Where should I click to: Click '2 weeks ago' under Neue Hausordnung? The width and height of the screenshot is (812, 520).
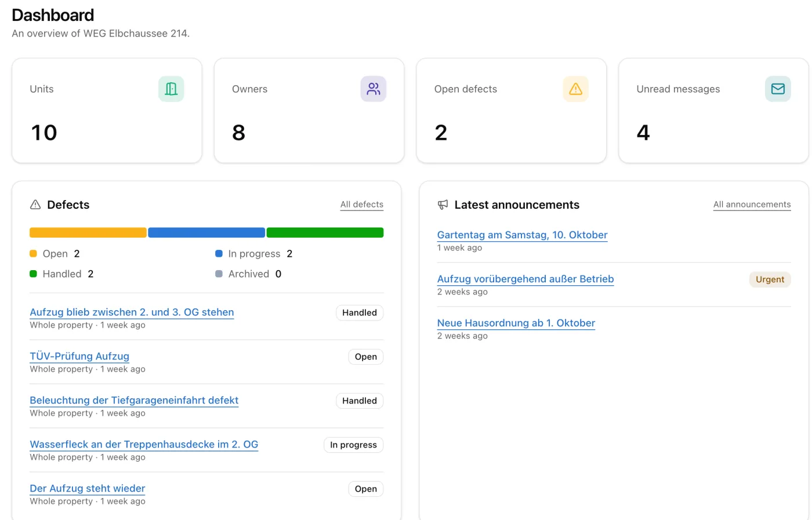[x=462, y=336]
